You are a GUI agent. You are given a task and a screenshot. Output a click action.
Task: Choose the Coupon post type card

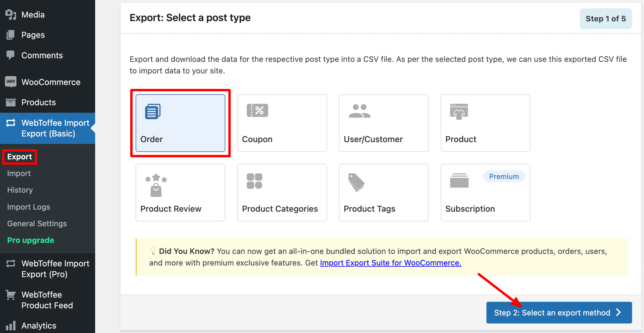pos(282,123)
